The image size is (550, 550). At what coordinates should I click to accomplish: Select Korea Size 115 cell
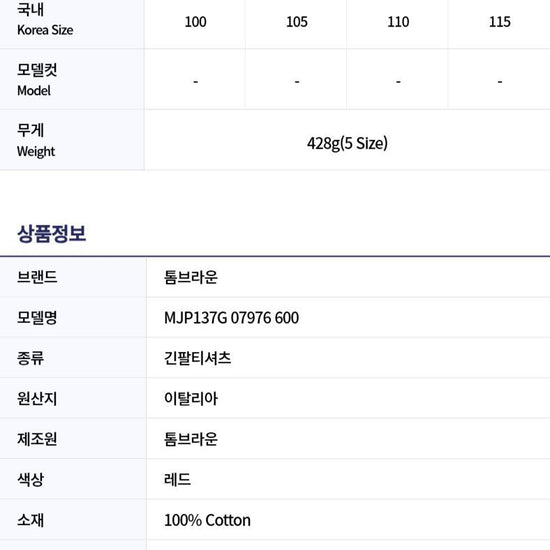499,22
